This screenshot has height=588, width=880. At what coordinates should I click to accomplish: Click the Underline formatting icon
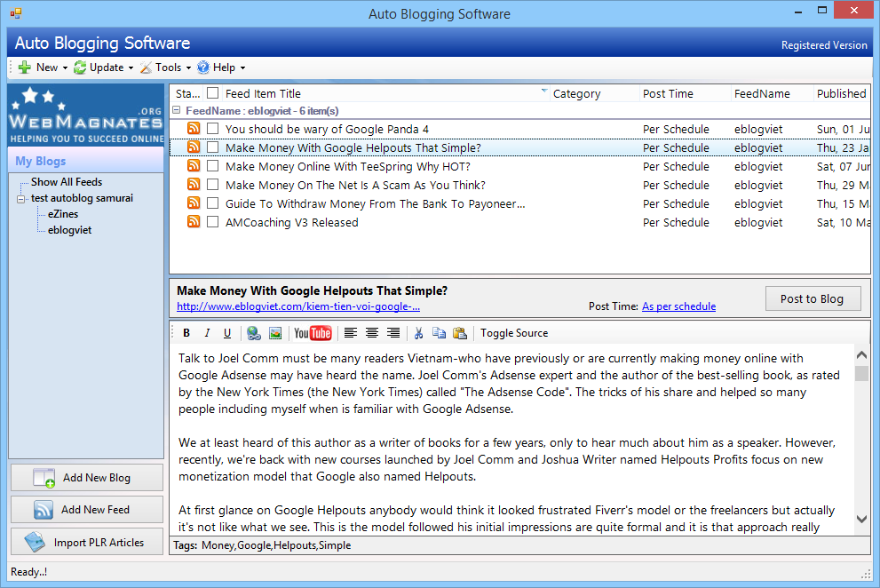coord(227,333)
